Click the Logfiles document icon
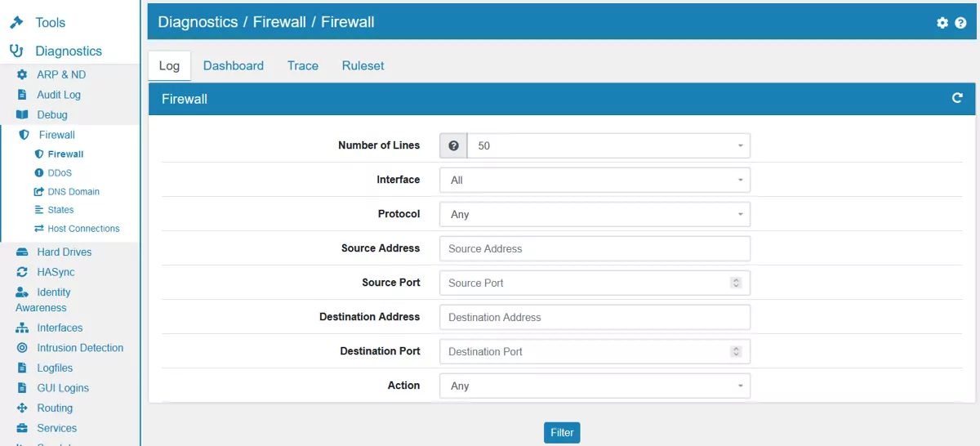Screen dimensions: 980x446 coord(22,368)
